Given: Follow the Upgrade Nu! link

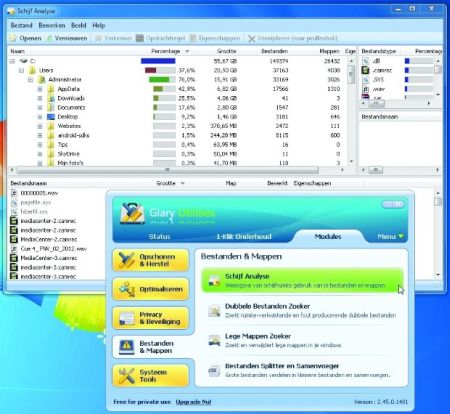Looking at the screenshot, I should [193, 402].
